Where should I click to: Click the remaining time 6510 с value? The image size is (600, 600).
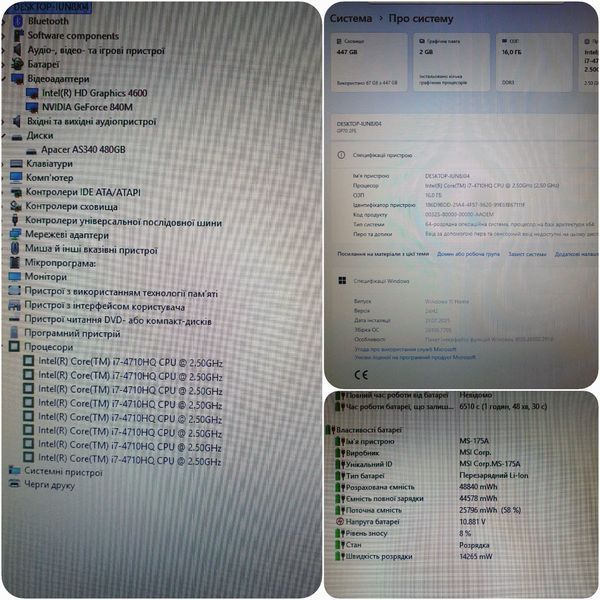pos(503,406)
